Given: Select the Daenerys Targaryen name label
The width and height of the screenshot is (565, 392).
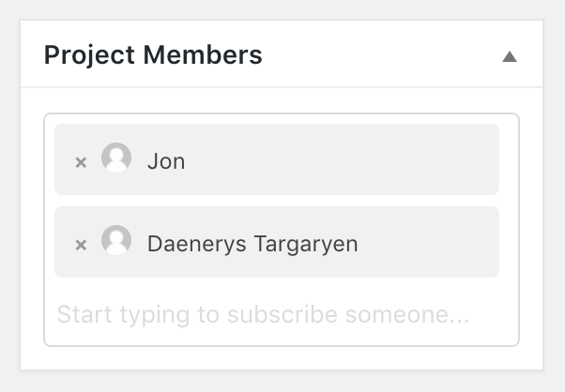Looking at the screenshot, I should (252, 244).
